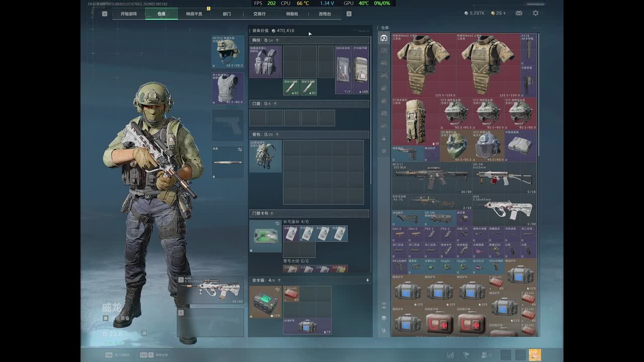Open settings gear in top bar
This screenshot has height=362, width=644.
535,13
